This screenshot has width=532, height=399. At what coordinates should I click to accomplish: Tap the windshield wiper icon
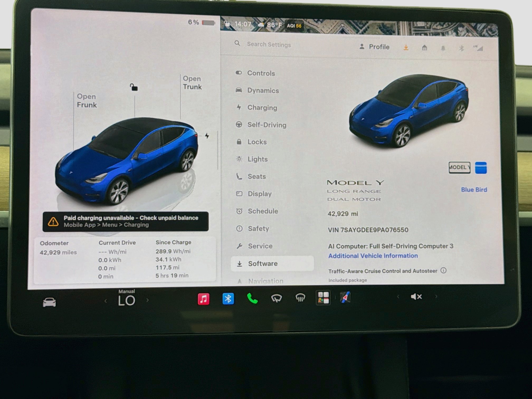(x=276, y=298)
